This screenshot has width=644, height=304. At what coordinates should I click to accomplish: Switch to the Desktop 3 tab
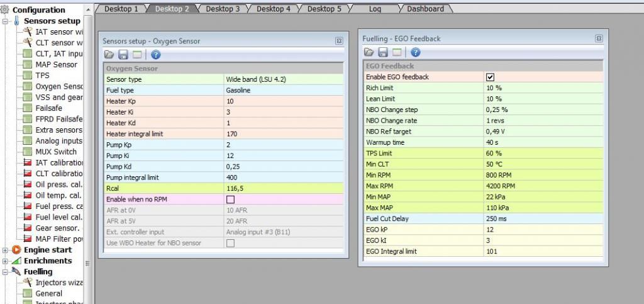point(223,9)
